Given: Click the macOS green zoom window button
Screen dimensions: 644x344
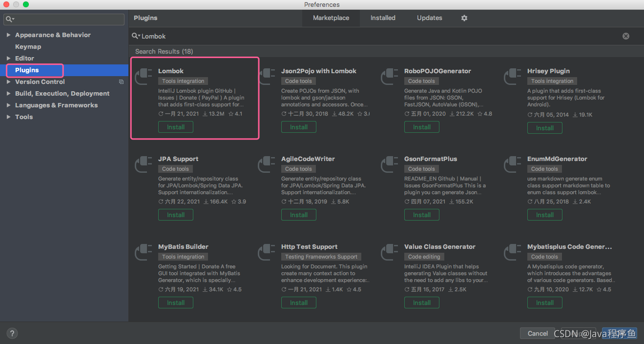Looking at the screenshot, I should [x=26, y=4].
